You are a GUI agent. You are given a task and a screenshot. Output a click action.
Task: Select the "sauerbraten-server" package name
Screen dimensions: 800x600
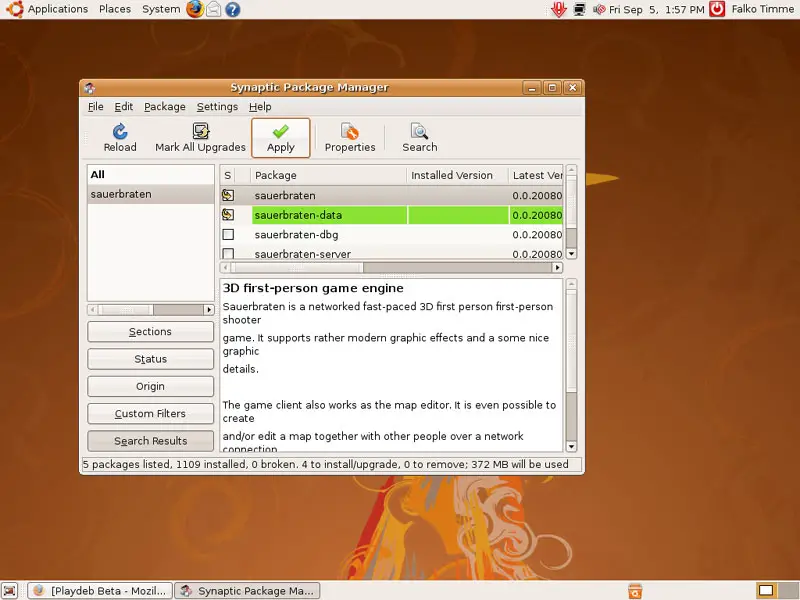[303, 254]
